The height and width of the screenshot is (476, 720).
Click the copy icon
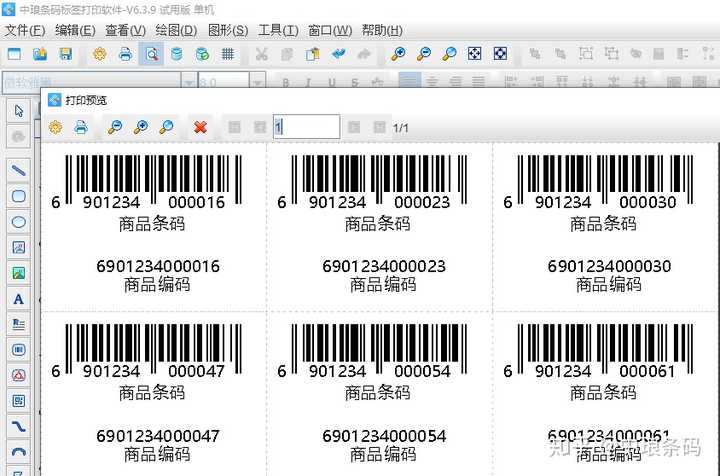pyautogui.click(x=287, y=54)
